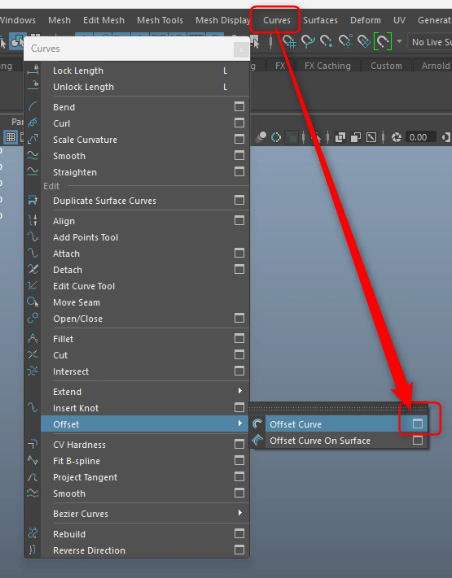Toggle snap to grids icon in status line
The height and width of the screenshot is (578, 452).
tap(289, 41)
